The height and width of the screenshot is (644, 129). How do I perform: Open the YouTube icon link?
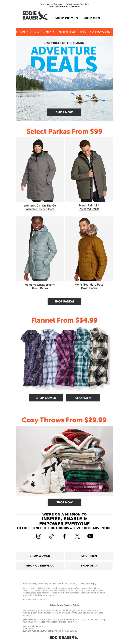click(90, 536)
